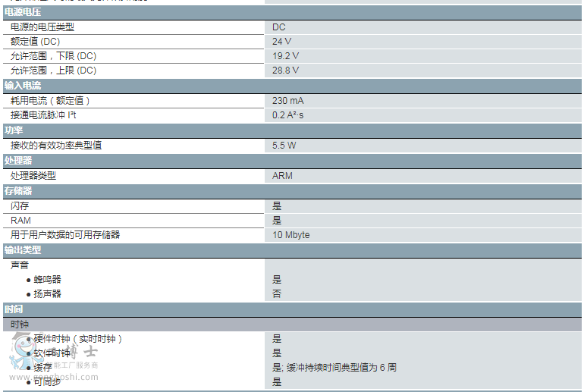Click the 接通电流脉冲 I²t row label
Image resolution: width=584 pixels, height=392 pixels.
(x=44, y=115)
